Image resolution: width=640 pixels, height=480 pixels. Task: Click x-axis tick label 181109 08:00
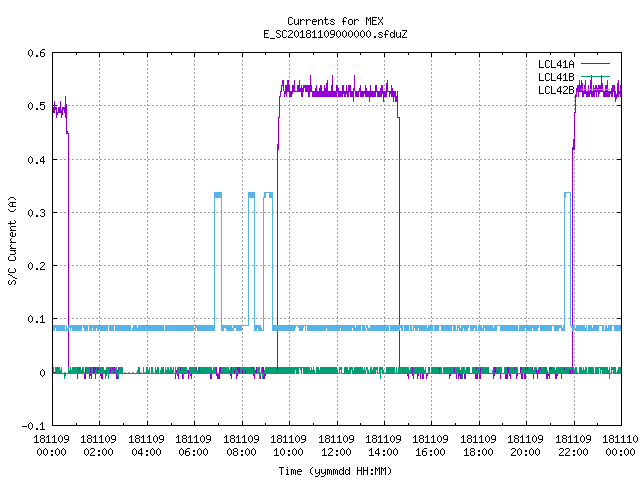point(241,446)
